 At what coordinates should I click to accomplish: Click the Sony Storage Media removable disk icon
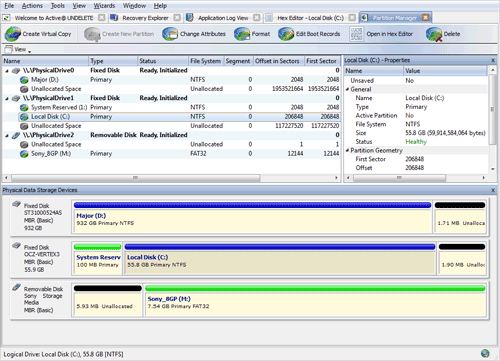[17, 287]
